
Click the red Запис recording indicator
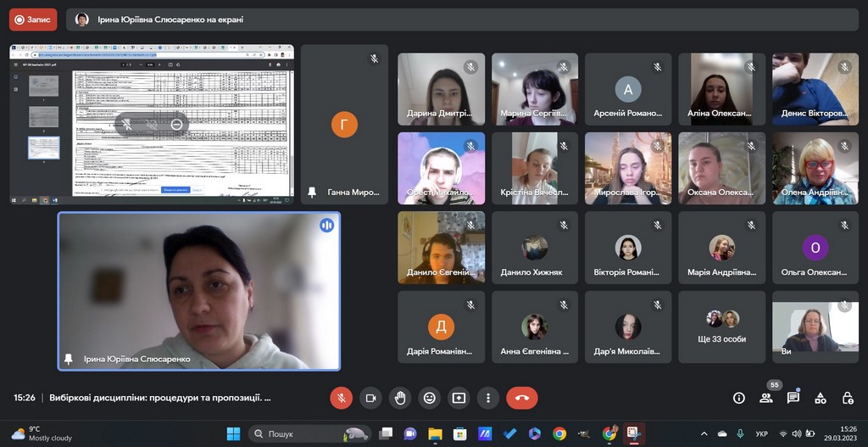pos(31,20)
